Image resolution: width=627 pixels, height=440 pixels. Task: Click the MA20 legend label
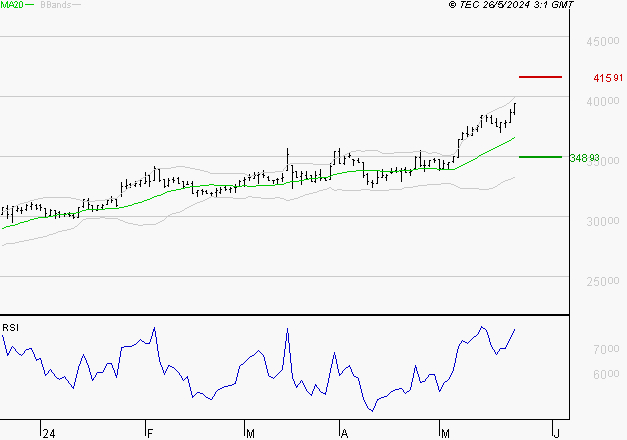pos(11,5)
